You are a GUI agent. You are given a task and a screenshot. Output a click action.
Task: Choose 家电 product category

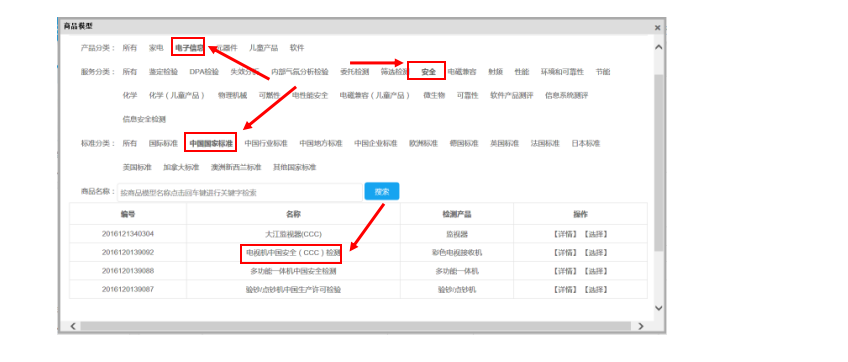pyautogui.click(x=156, y=48)
